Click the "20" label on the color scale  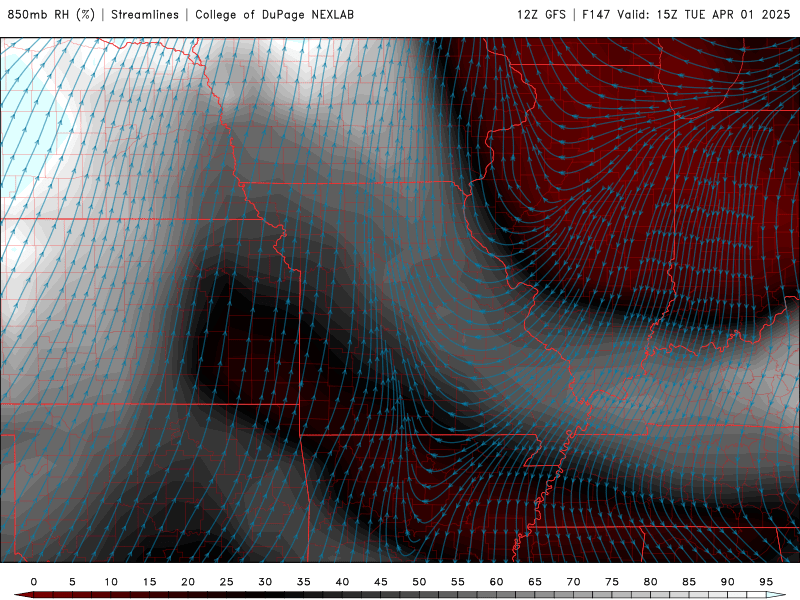[188, 582]
